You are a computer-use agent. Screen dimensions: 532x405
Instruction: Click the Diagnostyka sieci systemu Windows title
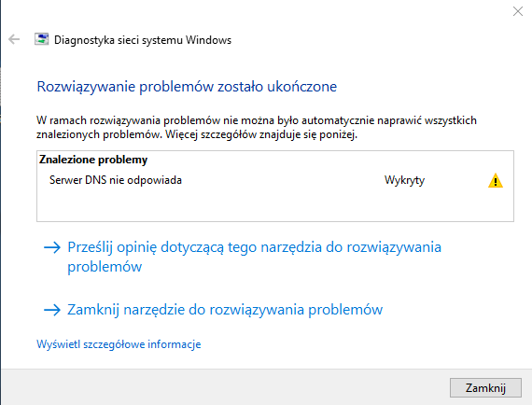143,40
